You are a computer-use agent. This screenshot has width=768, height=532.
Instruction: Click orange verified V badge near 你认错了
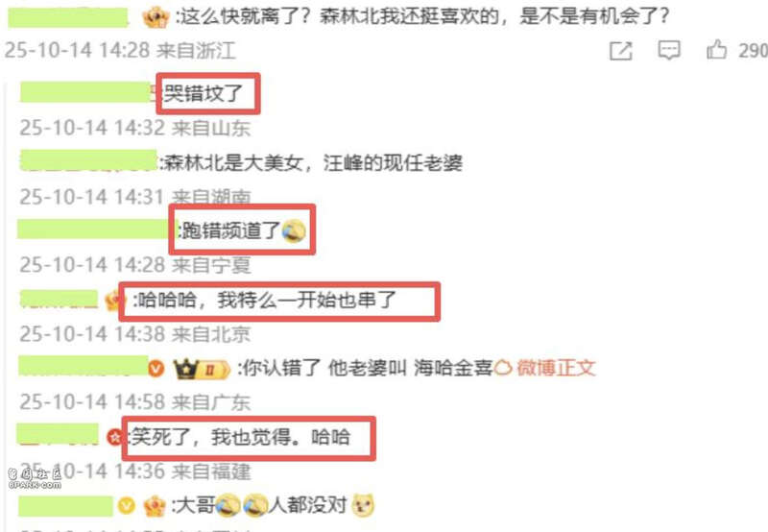156,368
